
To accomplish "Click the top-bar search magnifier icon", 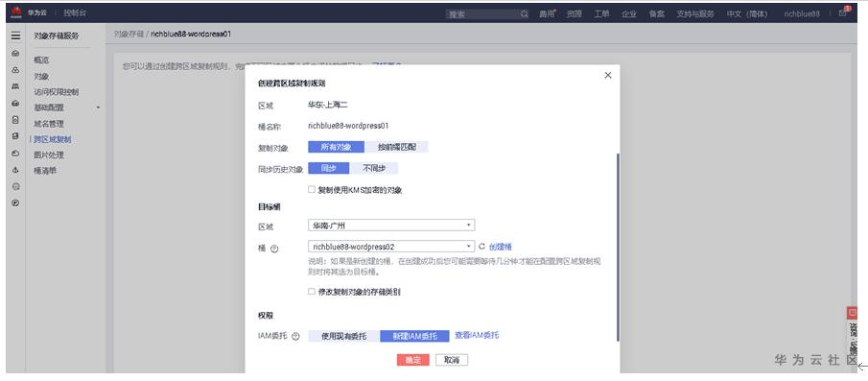I will pos(524,14).
